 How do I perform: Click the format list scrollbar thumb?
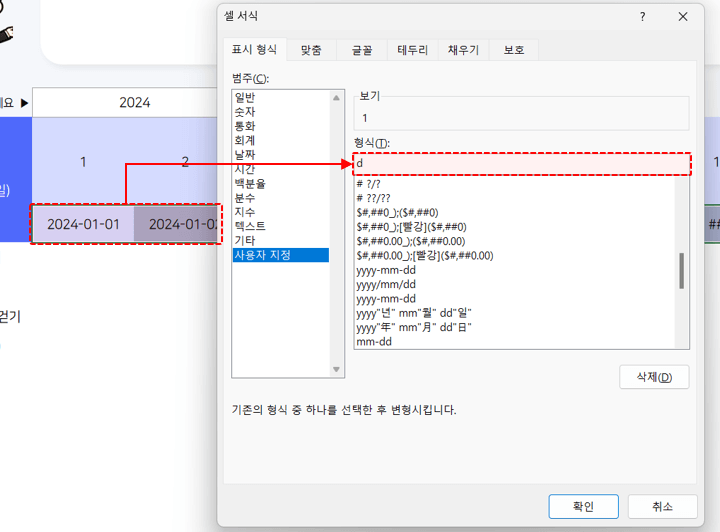pyautogui.click(x=681, y=271)
